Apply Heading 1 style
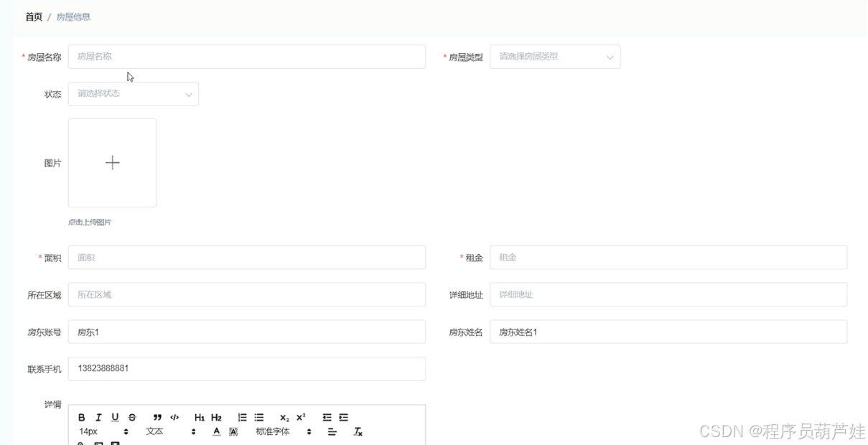Image resolution: width=868 pixels, height=445 pixels. click(x=200, y=418)
